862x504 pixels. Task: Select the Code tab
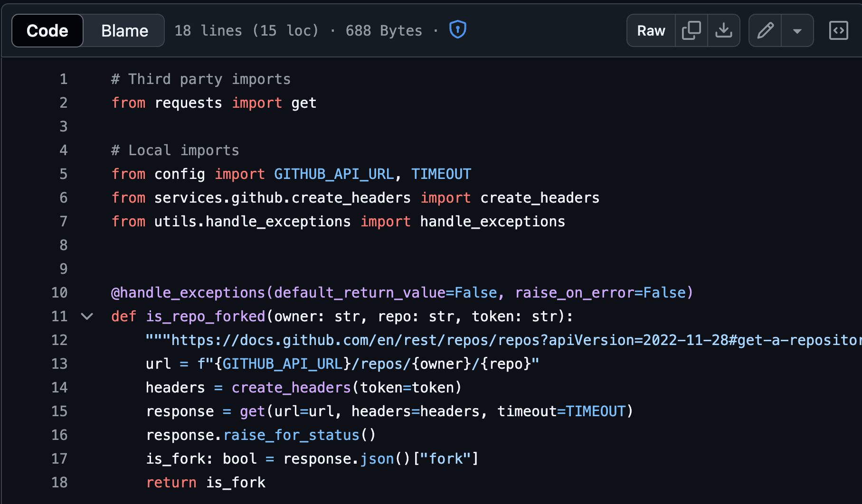tap(47, 30)
